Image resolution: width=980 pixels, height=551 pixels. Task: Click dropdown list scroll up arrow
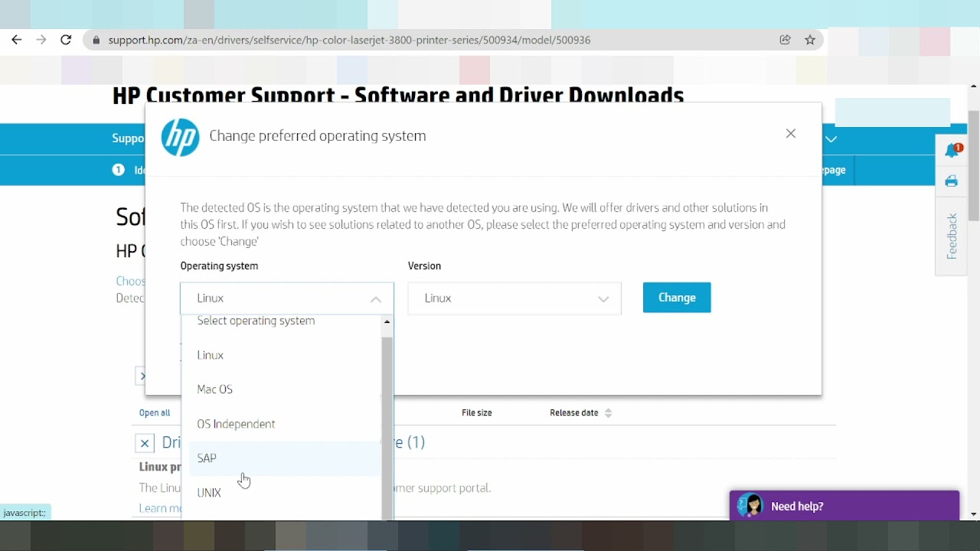pos(387,322)
